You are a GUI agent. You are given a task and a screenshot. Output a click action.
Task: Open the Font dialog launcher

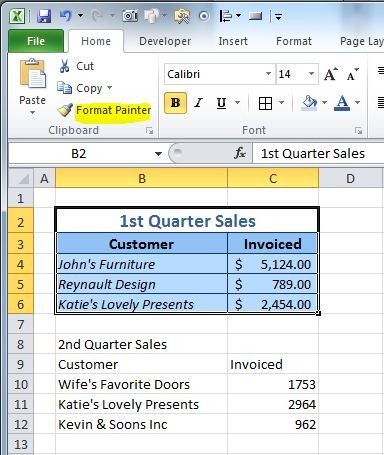(x=359, y=131)
